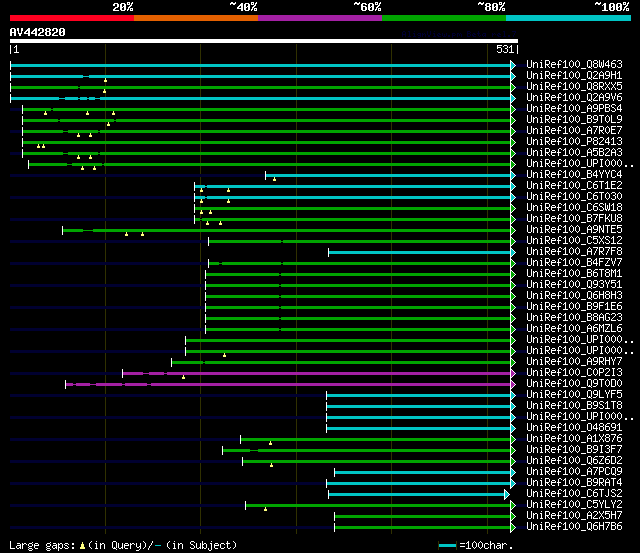Click the red 20% identity color segment

[72, 18]
